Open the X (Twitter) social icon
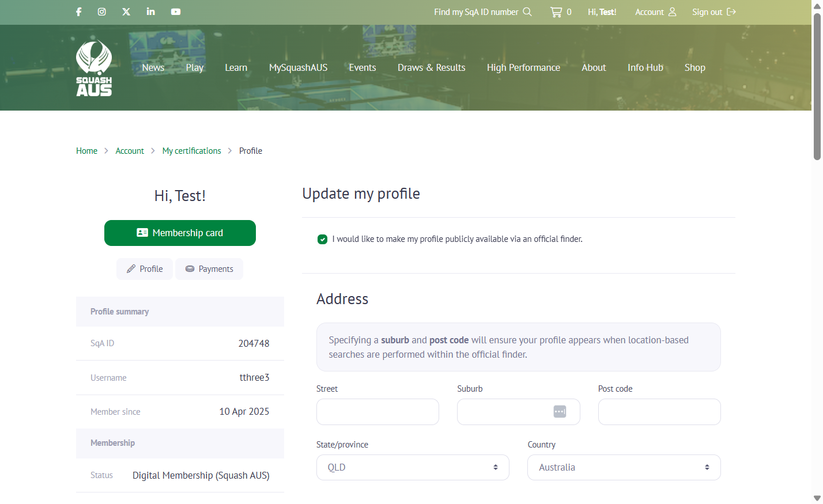Screen dimensions: 823x504 (126, 12)
